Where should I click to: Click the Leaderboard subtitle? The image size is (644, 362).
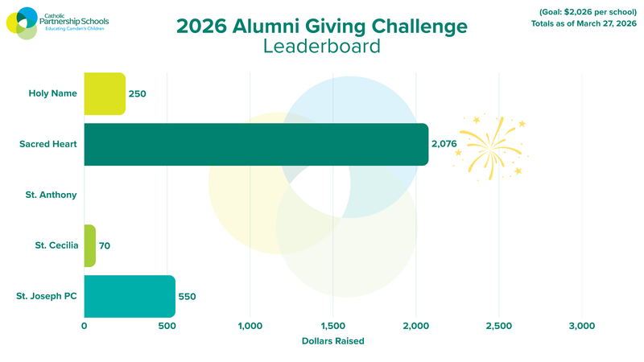click(321, 47)
